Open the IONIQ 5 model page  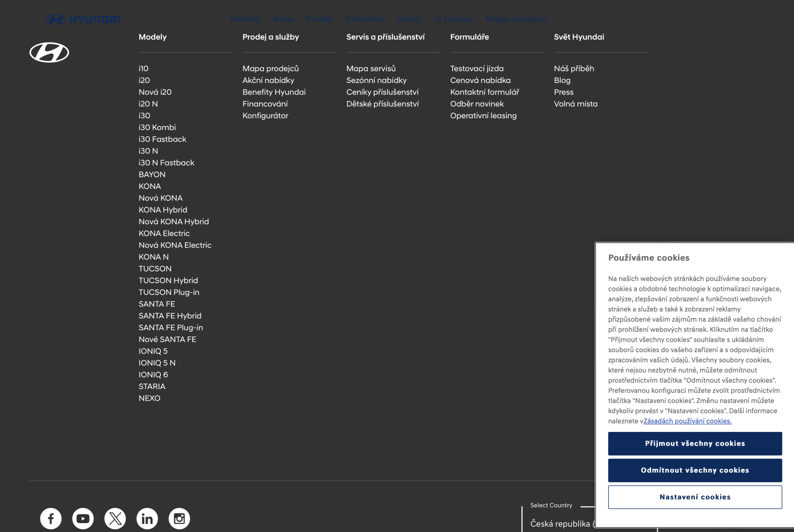(153, 351)
